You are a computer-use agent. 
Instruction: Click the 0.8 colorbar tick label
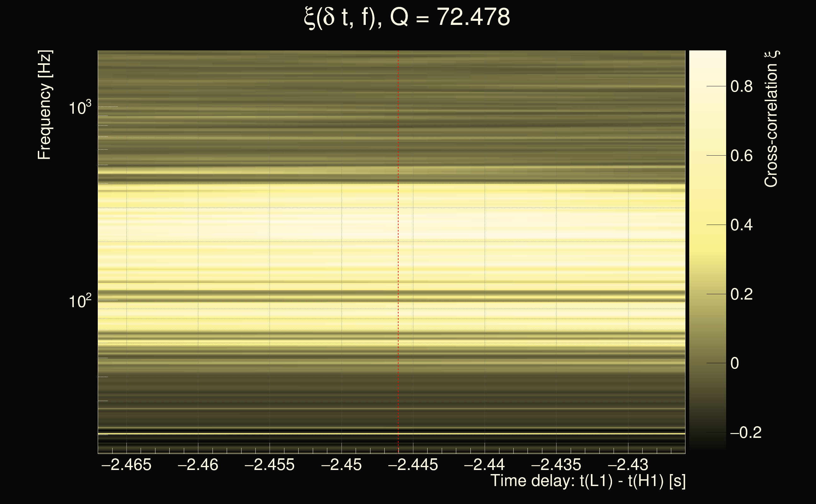coord(741,87)
